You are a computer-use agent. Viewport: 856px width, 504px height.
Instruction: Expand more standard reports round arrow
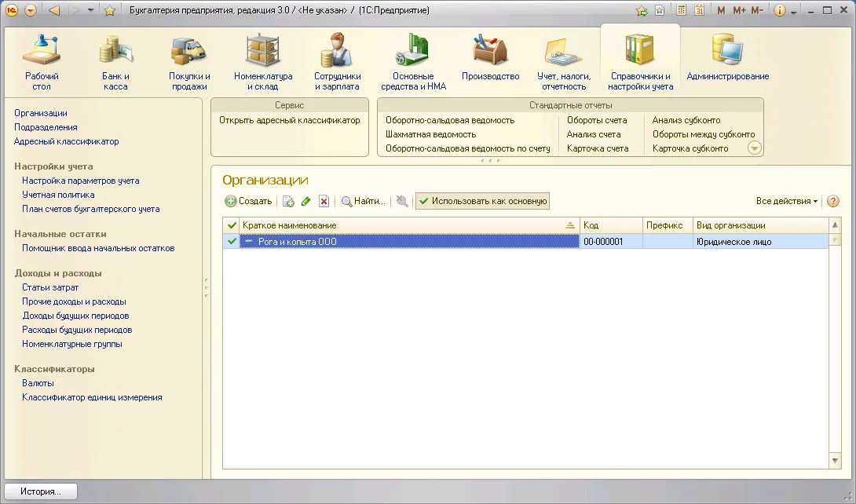[x=754, y=148]
